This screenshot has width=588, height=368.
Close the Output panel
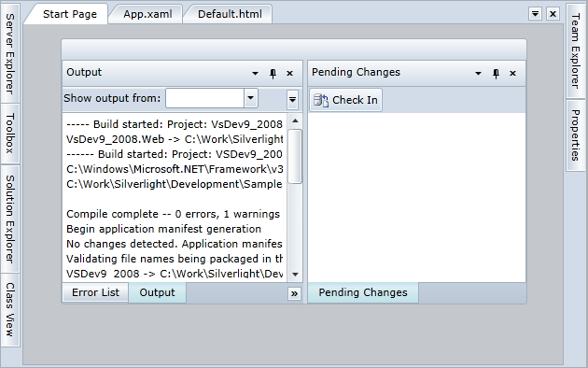tap(289, 73)
